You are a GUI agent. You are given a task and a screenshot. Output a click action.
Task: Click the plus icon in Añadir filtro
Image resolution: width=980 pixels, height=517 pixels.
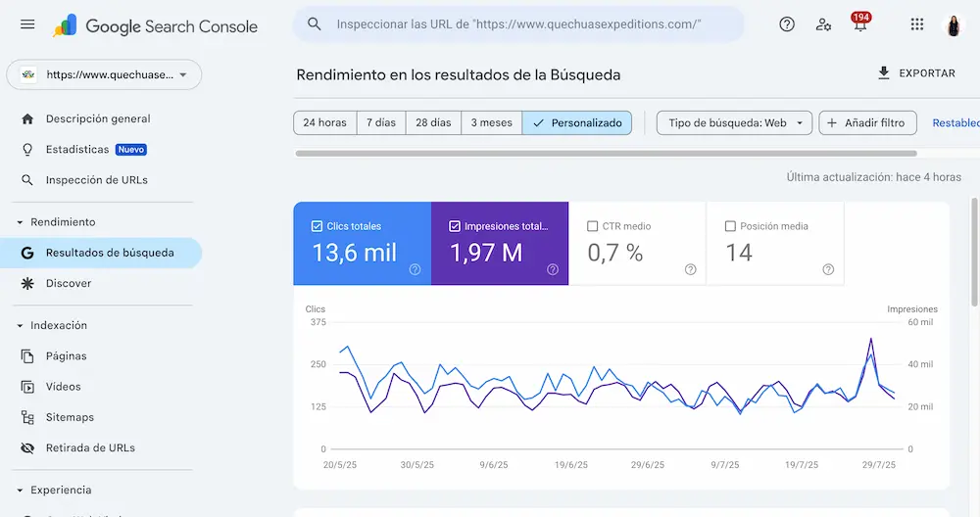pos(832,123)
